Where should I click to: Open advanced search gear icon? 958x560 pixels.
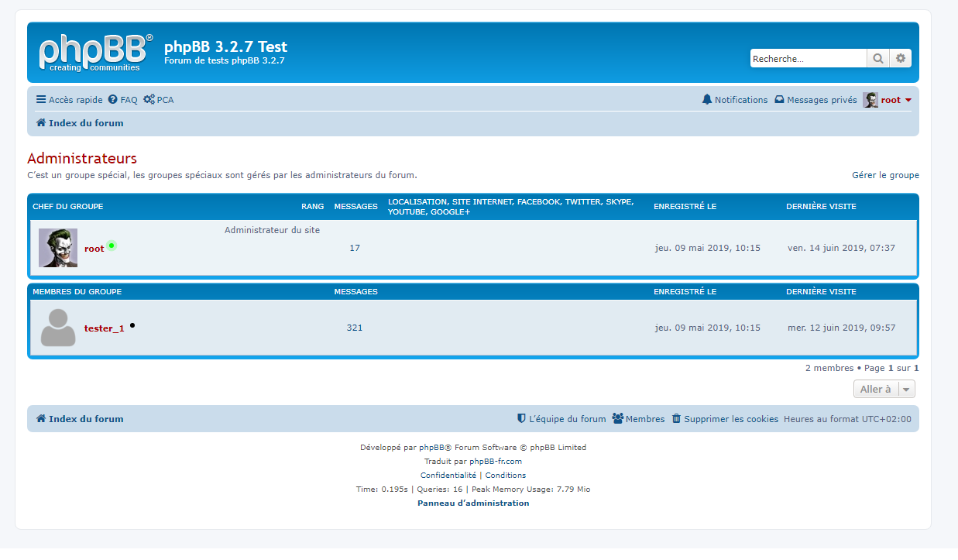pos(900,58)
